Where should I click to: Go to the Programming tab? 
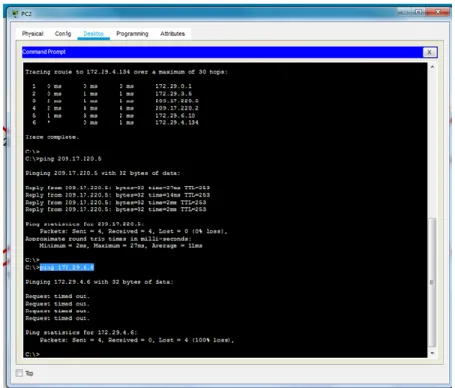(132, 34)
